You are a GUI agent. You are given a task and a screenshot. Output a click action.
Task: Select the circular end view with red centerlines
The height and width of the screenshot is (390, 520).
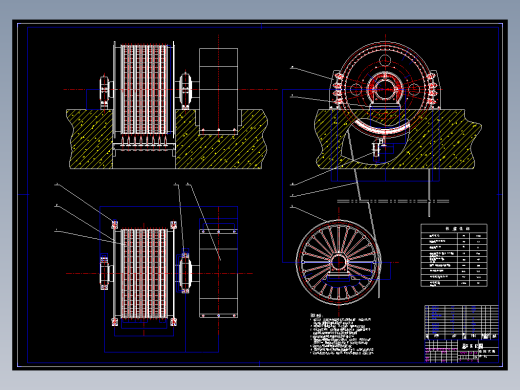[x=385, y=89]
